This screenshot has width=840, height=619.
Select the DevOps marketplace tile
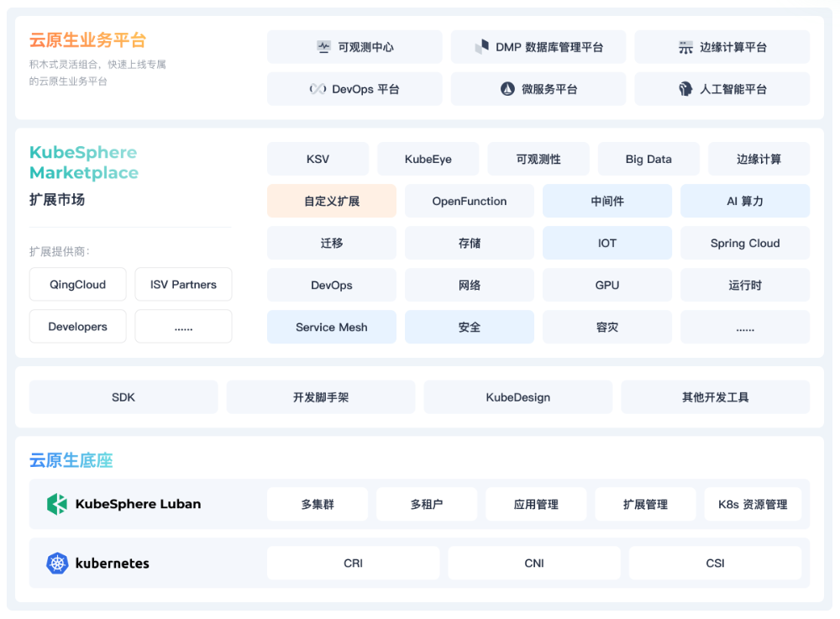tap(332, 285)
